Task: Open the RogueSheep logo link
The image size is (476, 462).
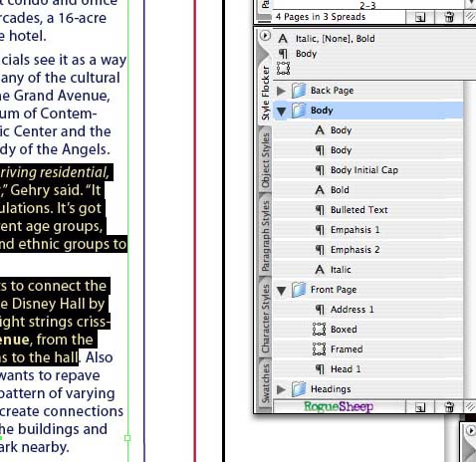Action: (339, 406)
